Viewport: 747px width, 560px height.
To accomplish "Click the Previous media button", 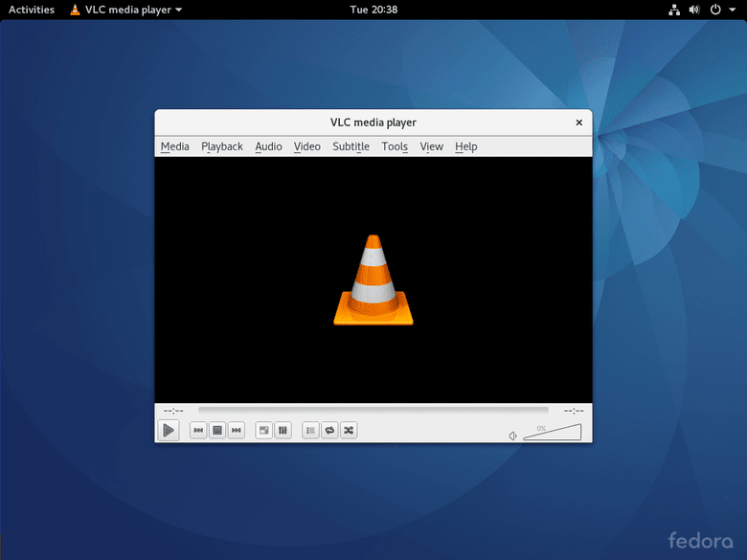I will pos(198,431).
